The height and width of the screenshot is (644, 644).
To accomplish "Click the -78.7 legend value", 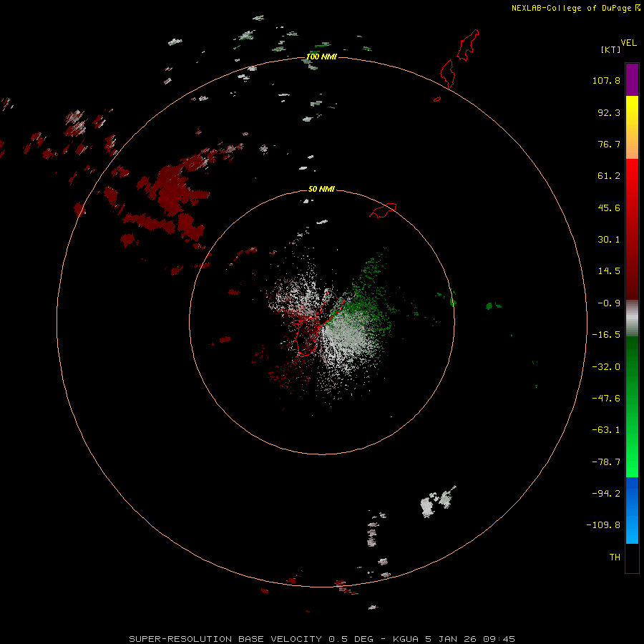I will [x=606, y=462].
